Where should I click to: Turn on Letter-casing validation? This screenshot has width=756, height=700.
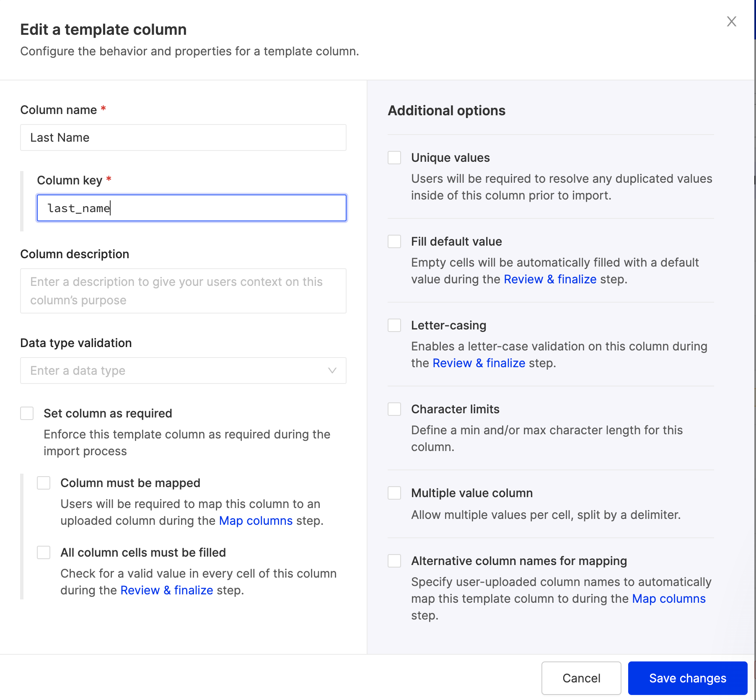(x=394, y=326)
